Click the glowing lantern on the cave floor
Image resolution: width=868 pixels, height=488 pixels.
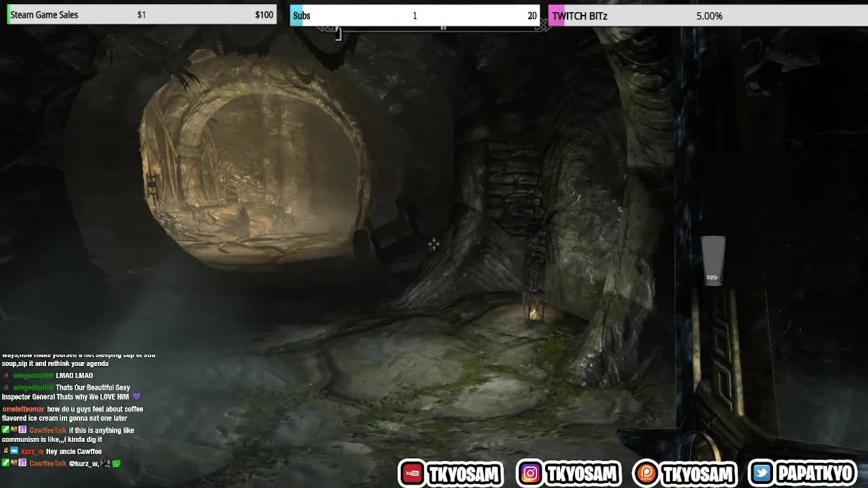(534, 308)
